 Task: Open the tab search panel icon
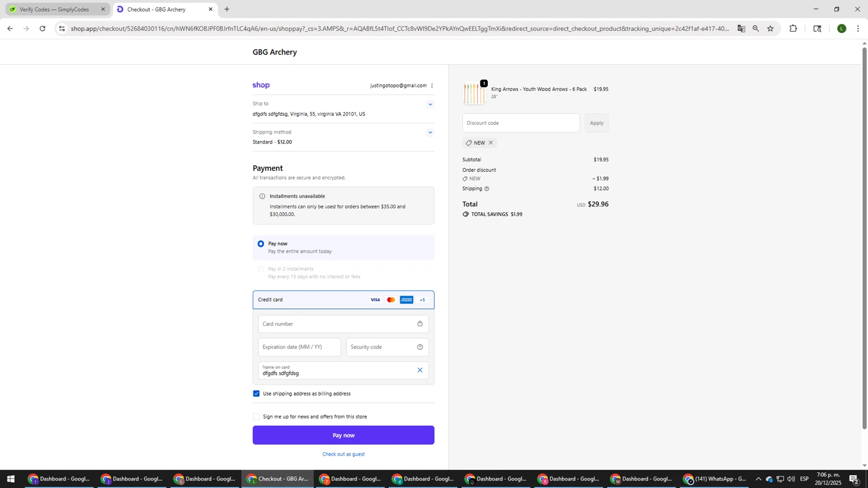click(x=817, y=28)
